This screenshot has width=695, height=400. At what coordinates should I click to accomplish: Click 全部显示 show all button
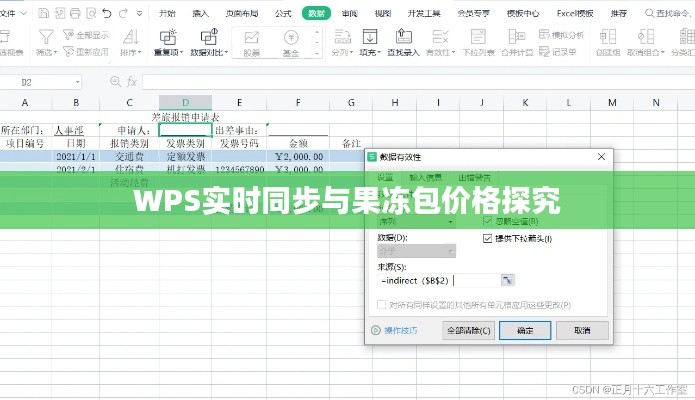tap(86, 35)
